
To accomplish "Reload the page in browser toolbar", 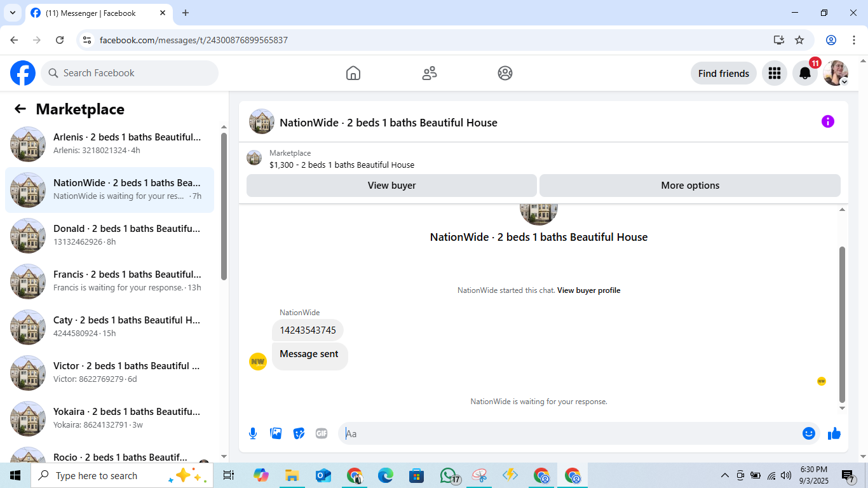I will pyautogui.click(x=60, y=40).
